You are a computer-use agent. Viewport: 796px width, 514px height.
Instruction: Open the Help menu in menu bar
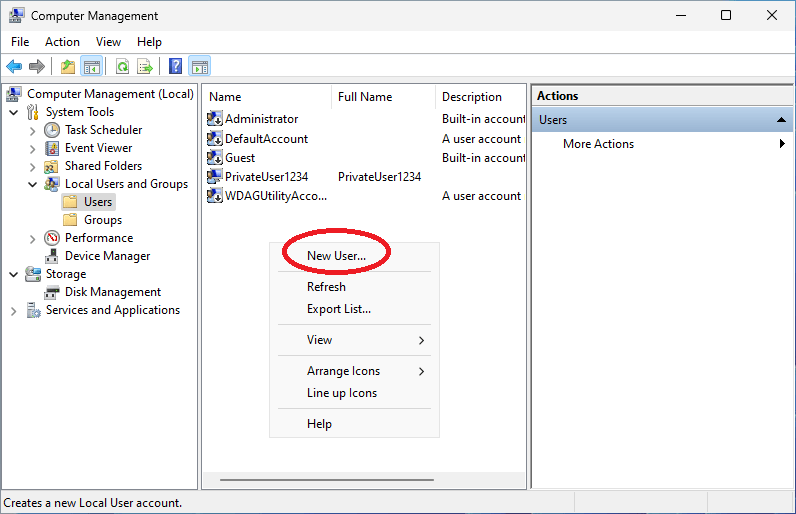click(149, 42)
